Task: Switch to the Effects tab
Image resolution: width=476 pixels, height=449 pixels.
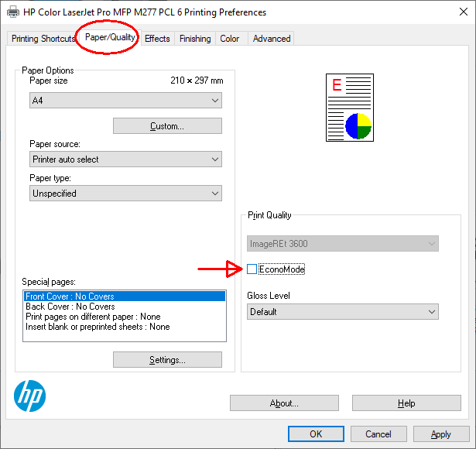Action: click(157, 39)
